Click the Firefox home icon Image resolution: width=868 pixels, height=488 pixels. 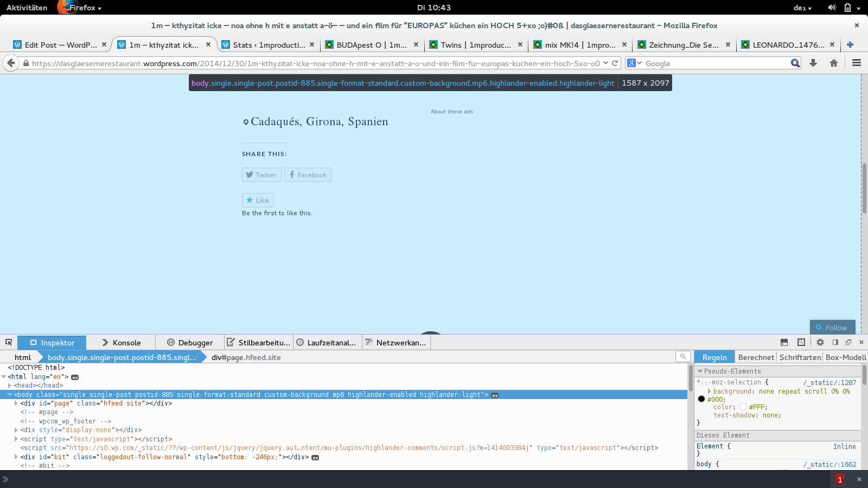[x=834, y=63]
